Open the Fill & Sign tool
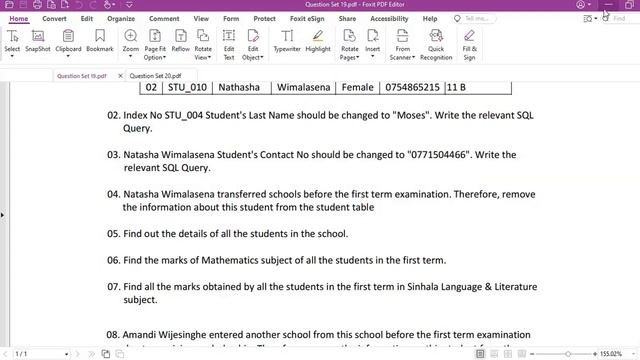This screenshot has width=640, height=360. coord(469,45)
